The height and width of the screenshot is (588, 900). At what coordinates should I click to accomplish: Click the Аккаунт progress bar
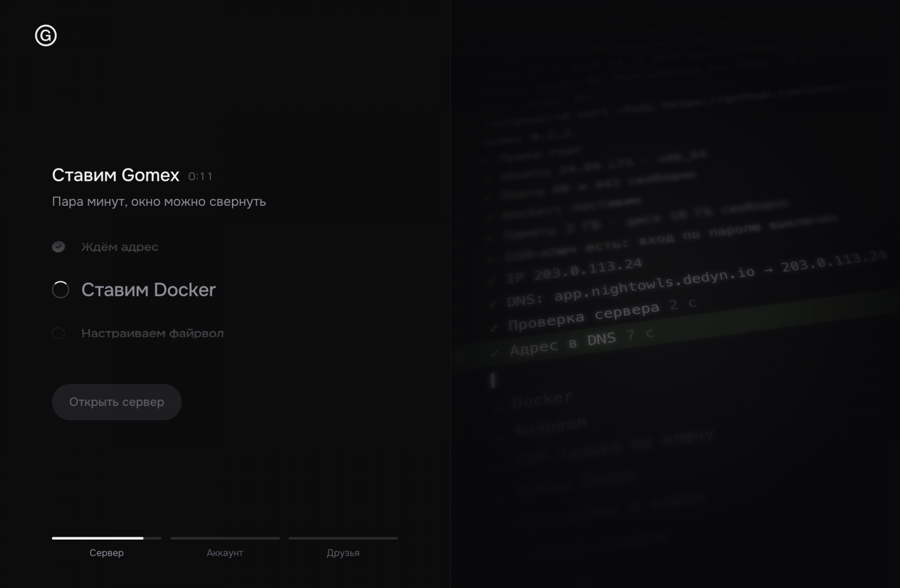coord(225,538)
